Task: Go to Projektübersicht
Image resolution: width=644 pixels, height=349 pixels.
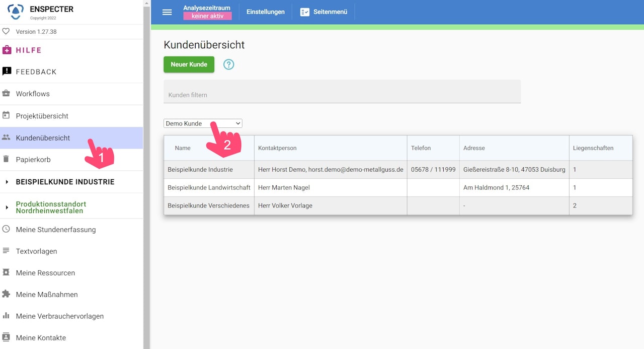Action: pos(42,116)
